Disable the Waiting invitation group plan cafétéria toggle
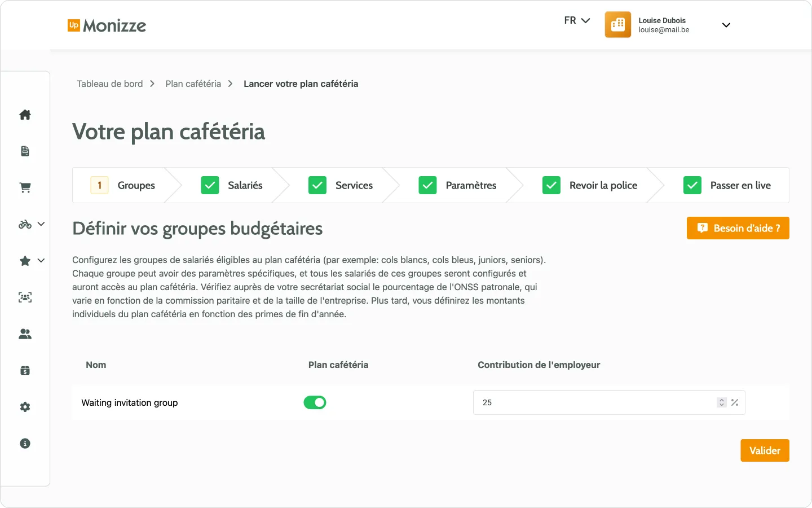The width and height of the screenshot is (812, 508). click(315, 402)
